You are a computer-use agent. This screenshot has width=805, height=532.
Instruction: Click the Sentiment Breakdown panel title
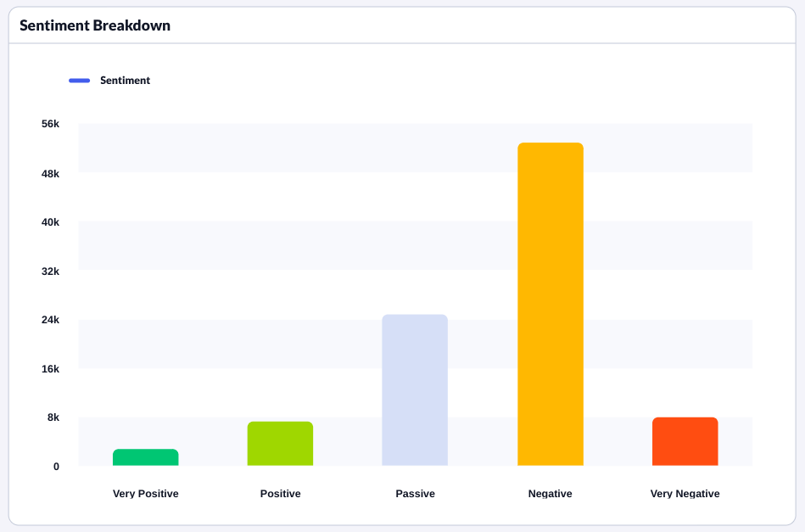point(95,25)
